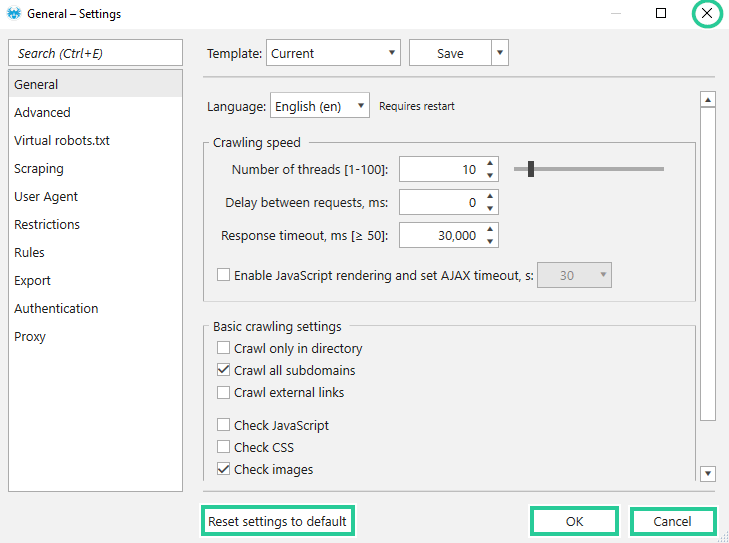The image size is (729, 543).
Task: Increase response timeout with up arrow
Action: tap(490, 229)
